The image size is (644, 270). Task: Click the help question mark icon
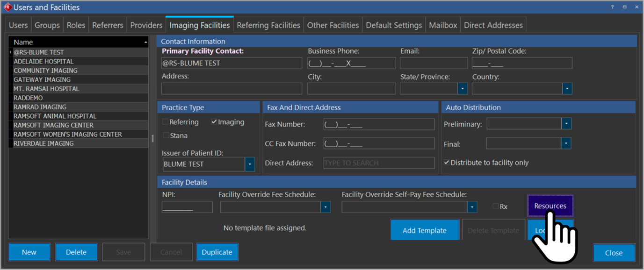tap(613, 7)
